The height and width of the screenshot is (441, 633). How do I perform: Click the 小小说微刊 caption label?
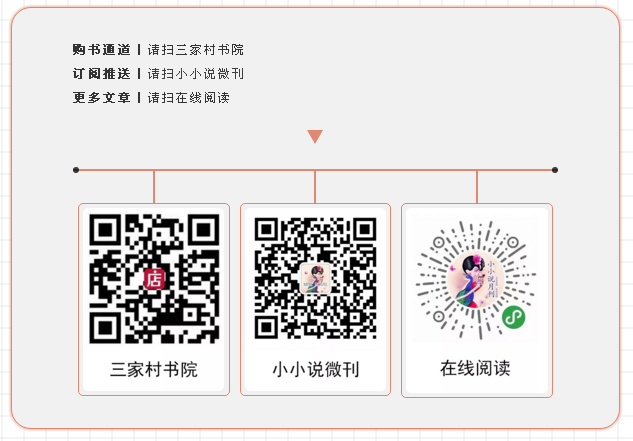315,370
